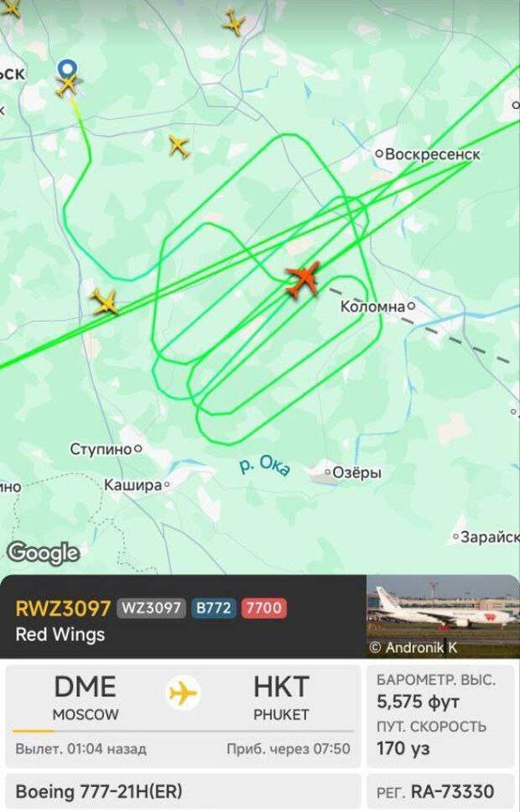
Task: Select the red selected aircraft icon
Action: point(304,279)
